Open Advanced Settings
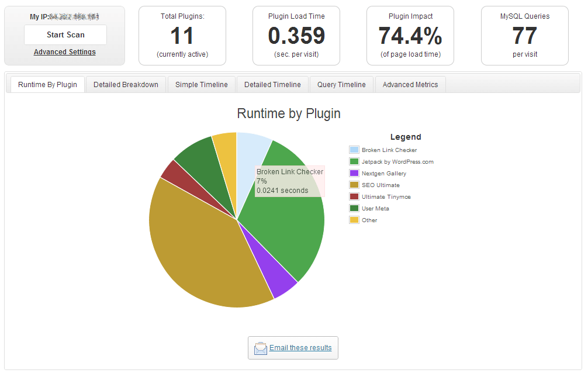The height and width of the screenshot is (373, 588). point(64,52)
